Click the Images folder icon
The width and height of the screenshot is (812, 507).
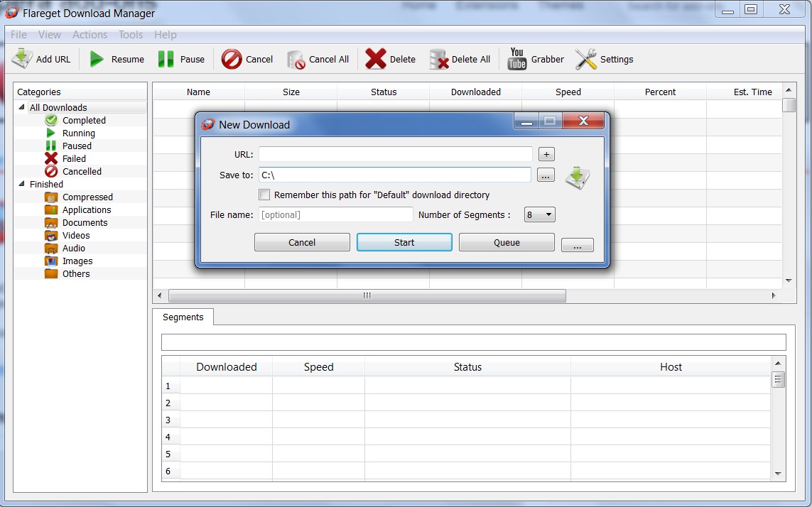(x=50, y=261)
